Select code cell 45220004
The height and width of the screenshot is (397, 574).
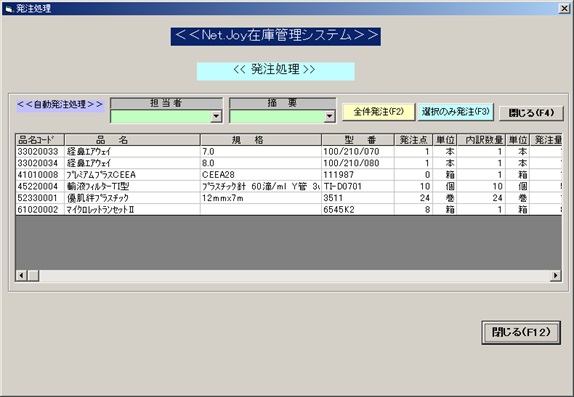[40, 186]
